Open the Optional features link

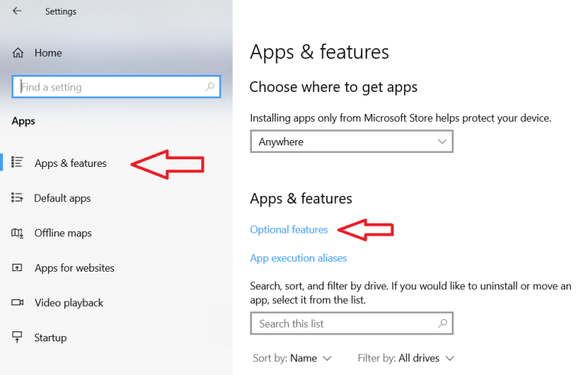(x=289, y=230)
